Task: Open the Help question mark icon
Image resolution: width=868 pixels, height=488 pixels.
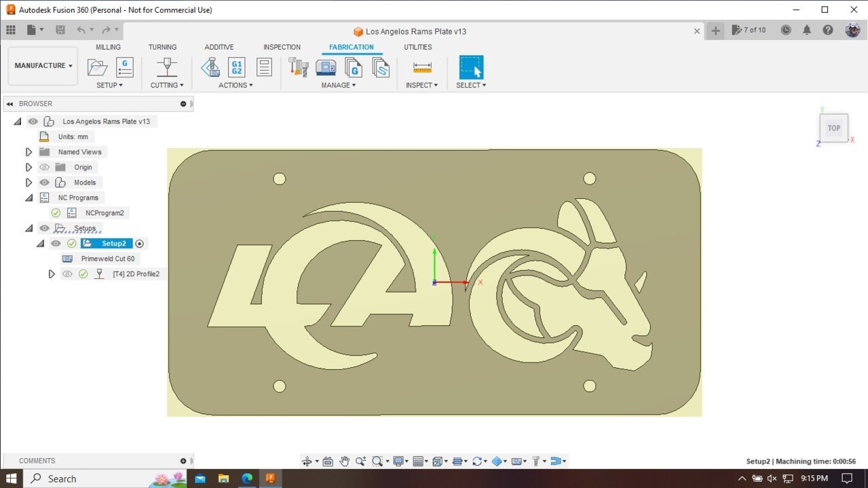Action: pyautogui.click(x=828, y=30)
